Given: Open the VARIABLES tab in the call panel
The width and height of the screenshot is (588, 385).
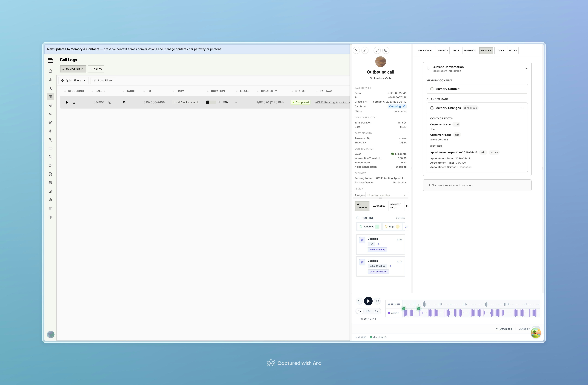Looking at the screenshot, I should (379, 206).
